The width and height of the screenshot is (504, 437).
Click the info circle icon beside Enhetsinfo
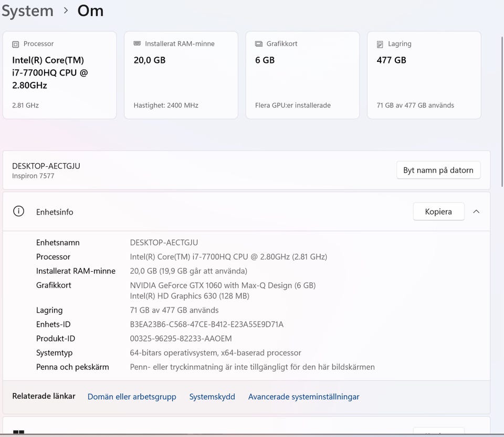(18, 211)
